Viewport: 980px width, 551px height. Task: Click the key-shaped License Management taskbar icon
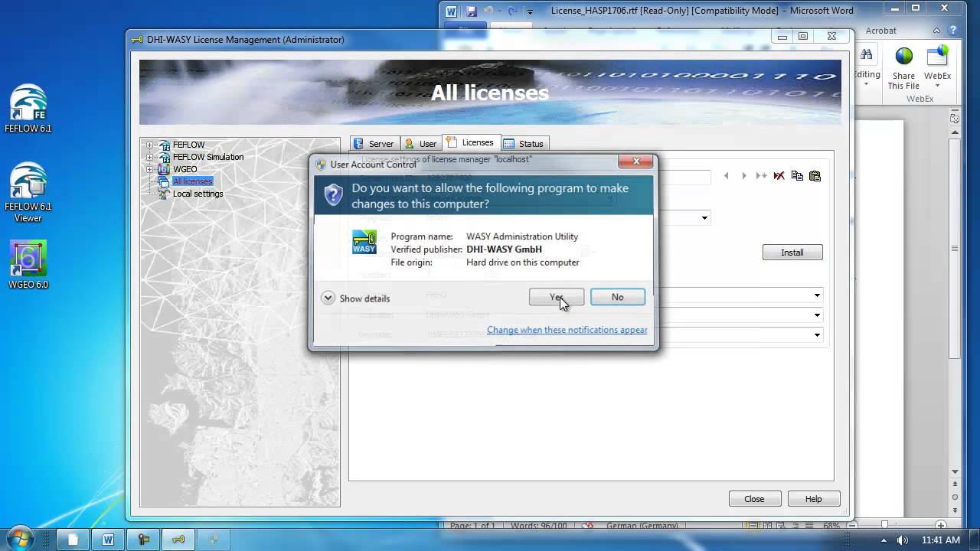tap(178, 540)
